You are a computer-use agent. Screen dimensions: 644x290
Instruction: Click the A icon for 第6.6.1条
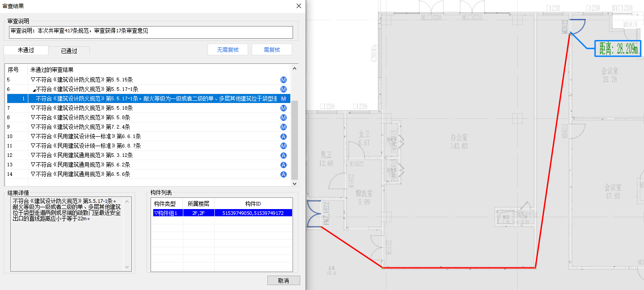tap(284, 136)
